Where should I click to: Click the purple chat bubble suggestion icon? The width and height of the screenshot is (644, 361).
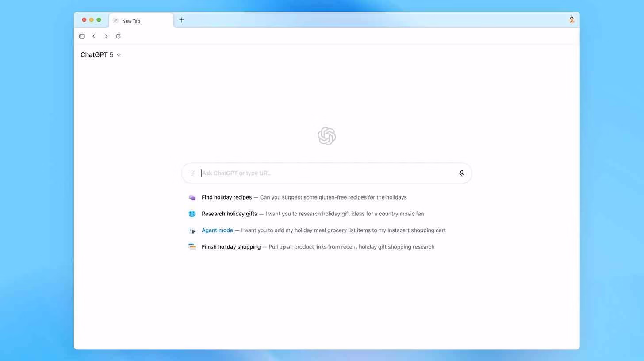192,197
